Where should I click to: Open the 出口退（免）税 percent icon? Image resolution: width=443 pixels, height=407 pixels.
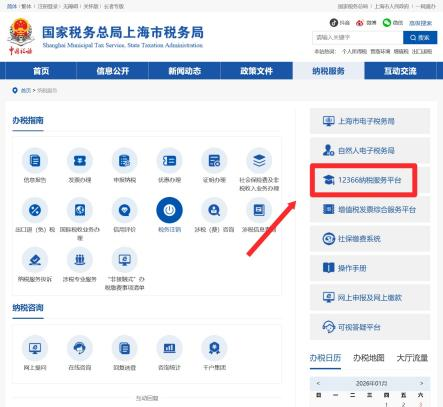point(35,210)
